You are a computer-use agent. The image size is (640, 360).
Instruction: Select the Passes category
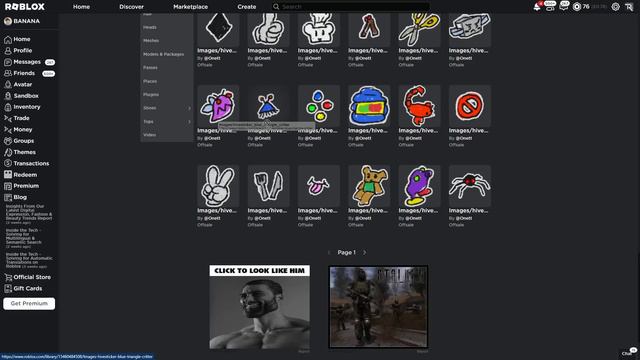point(150,68)
